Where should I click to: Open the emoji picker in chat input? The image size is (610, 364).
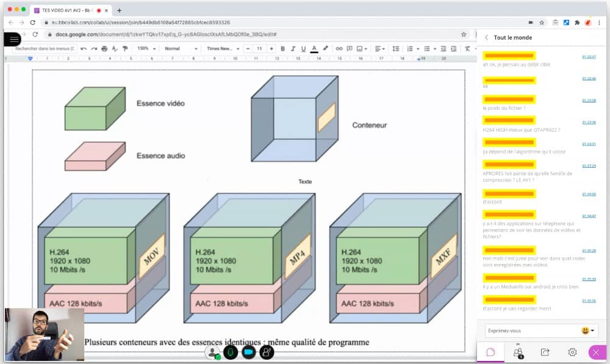click(588, 330)
